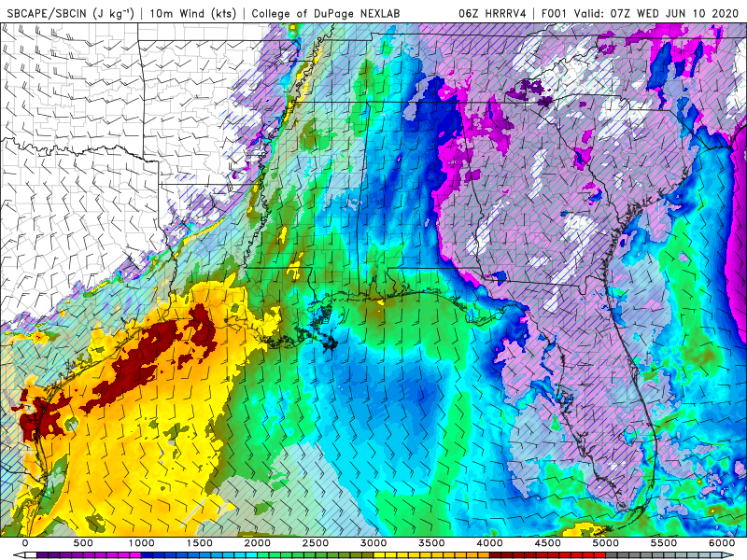Click the magenta colorbar swatch left of '1000'
This screenshot has height=560, width=747.
point(135,555)
